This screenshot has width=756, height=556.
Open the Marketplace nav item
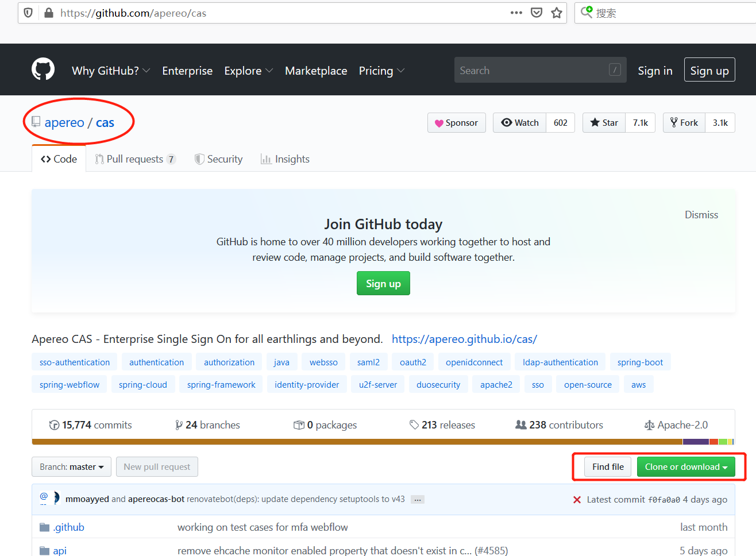tap(316, 71)
